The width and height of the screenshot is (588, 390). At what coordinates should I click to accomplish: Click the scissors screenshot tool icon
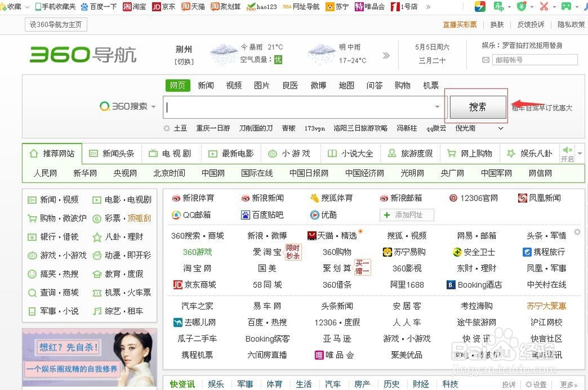tap(544, 6)
